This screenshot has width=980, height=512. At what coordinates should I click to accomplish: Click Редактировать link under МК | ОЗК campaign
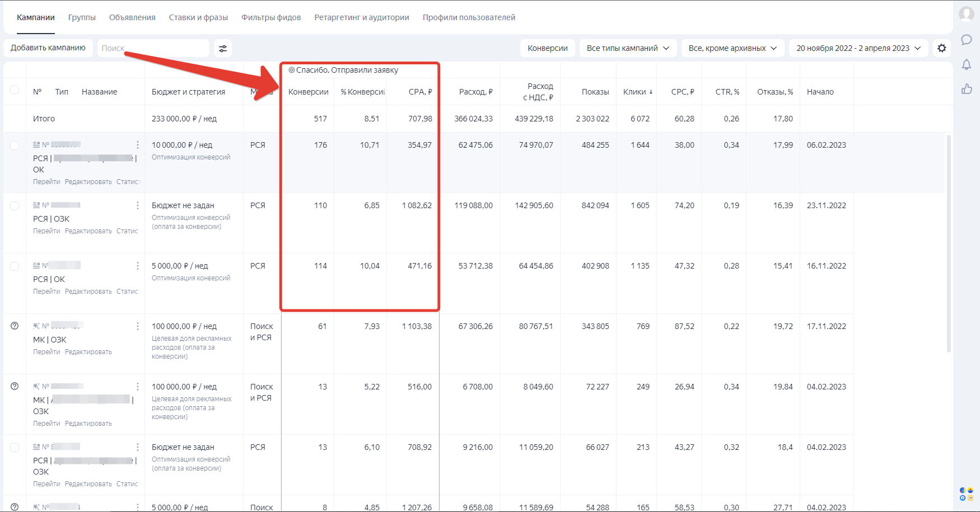tap(88, 352)
